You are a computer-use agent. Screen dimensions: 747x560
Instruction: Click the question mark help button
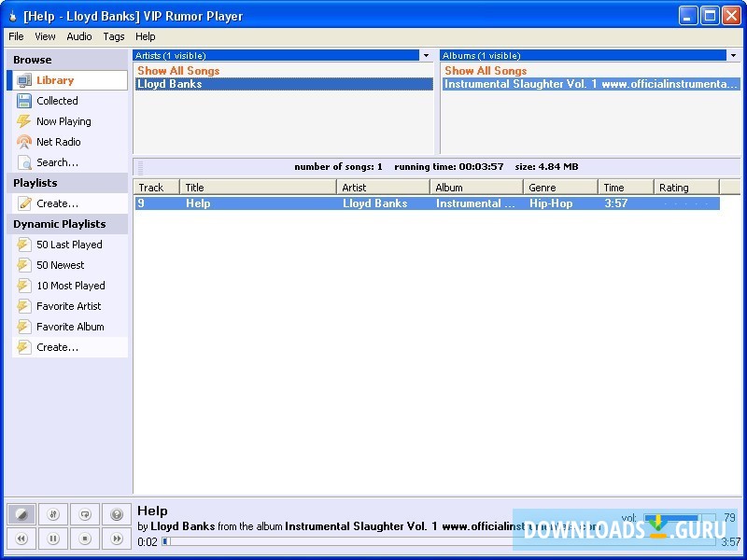(117, 514)
